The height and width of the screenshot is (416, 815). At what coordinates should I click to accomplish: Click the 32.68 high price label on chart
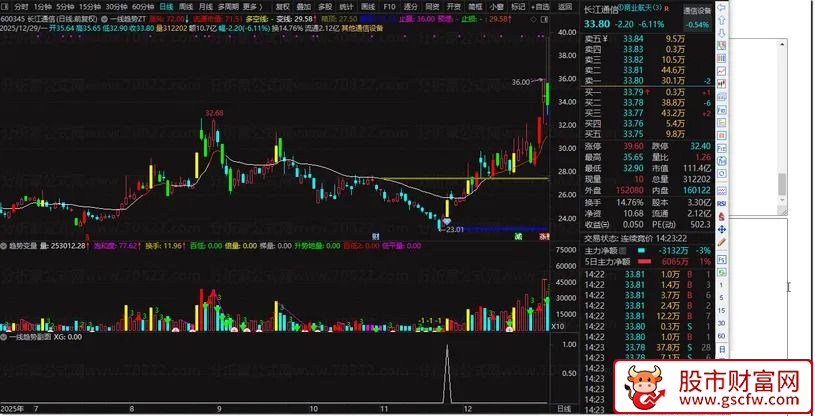[214, 113]
